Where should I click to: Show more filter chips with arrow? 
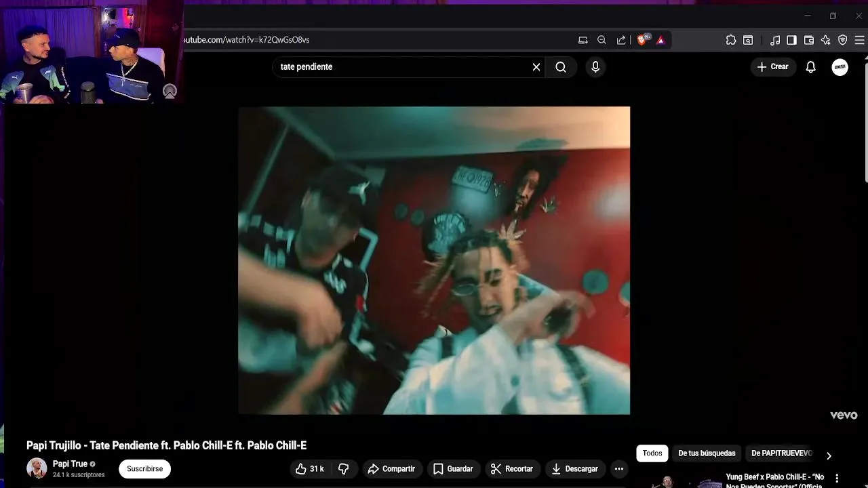829,455
